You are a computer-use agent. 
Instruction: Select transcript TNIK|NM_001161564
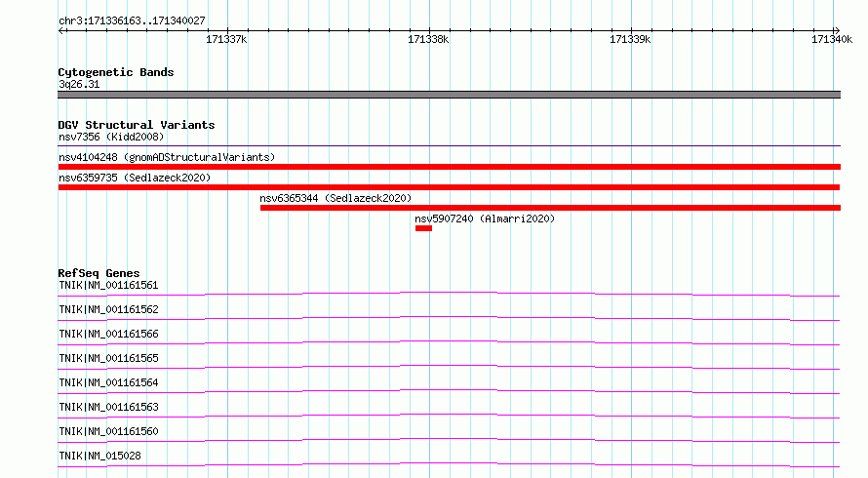108,382
